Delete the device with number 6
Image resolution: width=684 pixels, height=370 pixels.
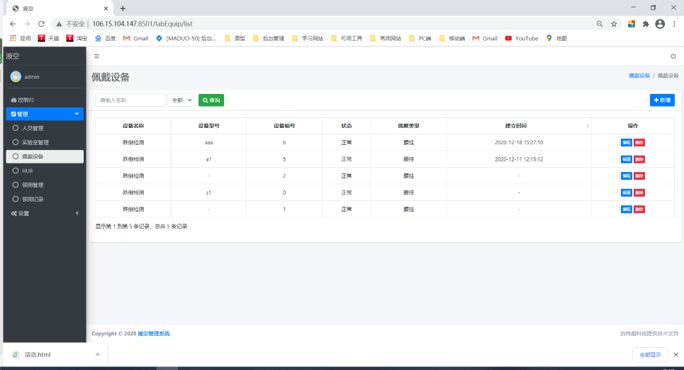pos(639,143)
